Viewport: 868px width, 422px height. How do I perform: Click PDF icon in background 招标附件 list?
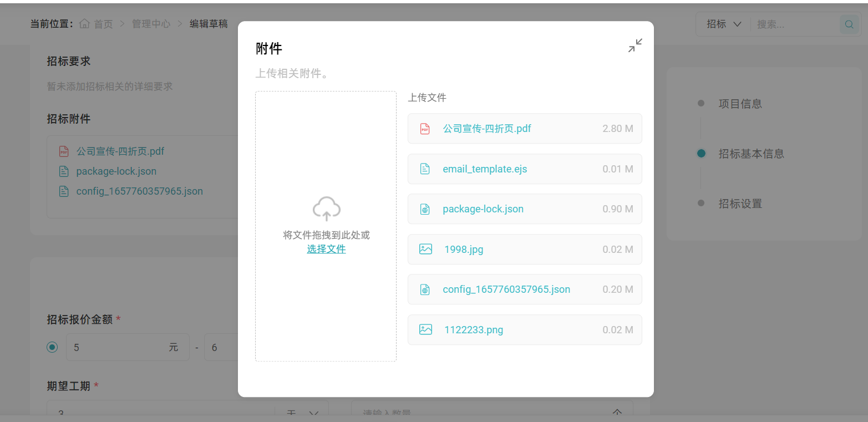click(64, 151)
